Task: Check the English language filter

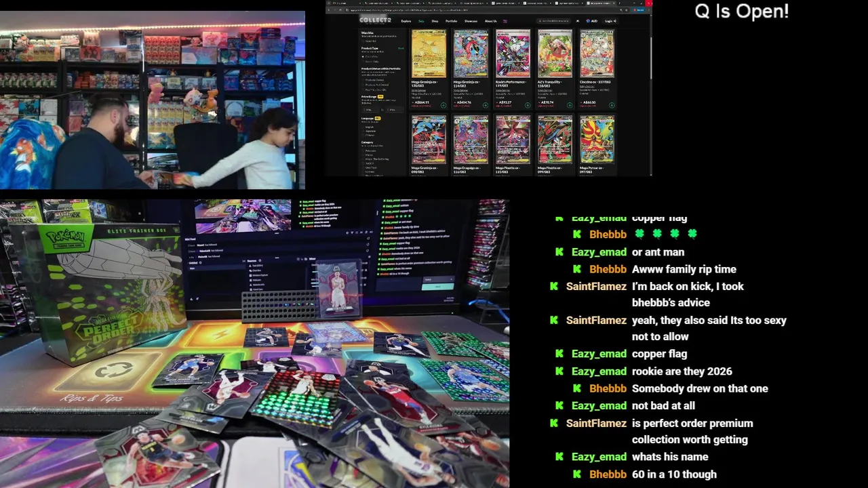Action: (363, 127)
